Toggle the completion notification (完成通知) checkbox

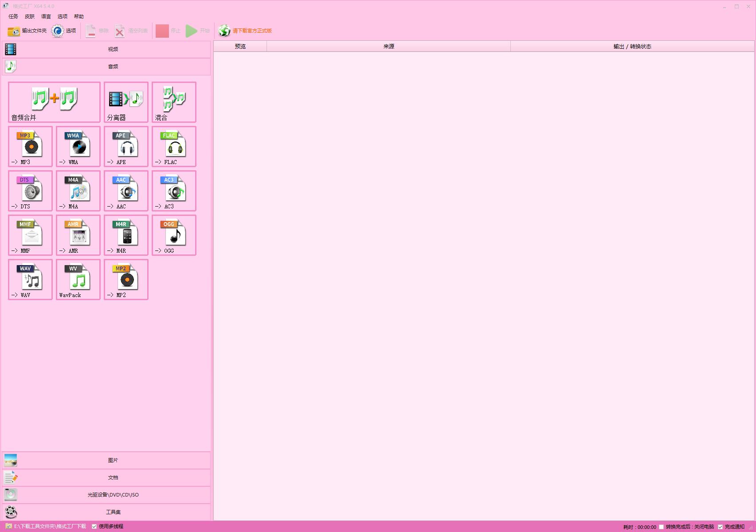point(720,527)
